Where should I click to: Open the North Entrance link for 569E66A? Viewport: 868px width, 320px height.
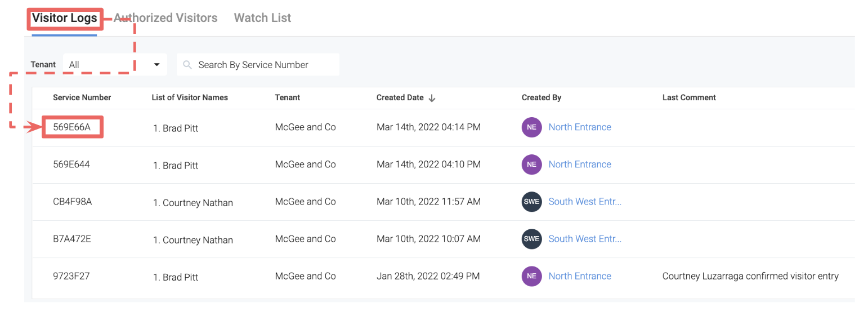[x=580, y=127]
